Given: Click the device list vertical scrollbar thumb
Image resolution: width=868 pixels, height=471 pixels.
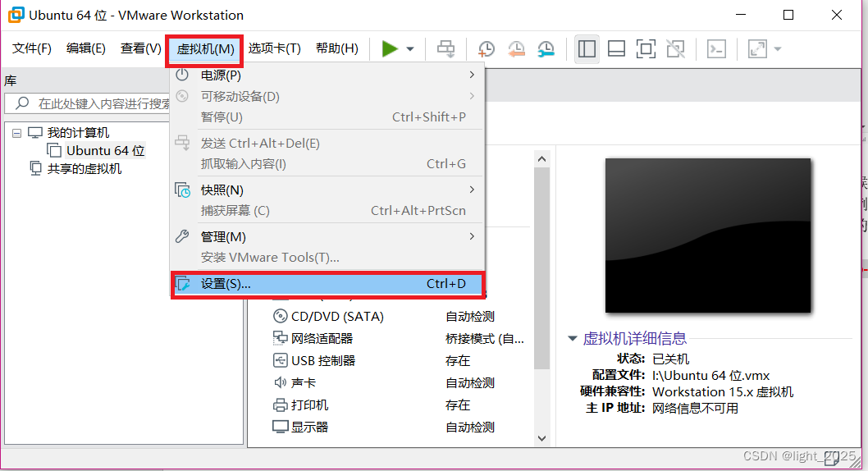Looking at the screenshot, I should [x=542, y=268].
